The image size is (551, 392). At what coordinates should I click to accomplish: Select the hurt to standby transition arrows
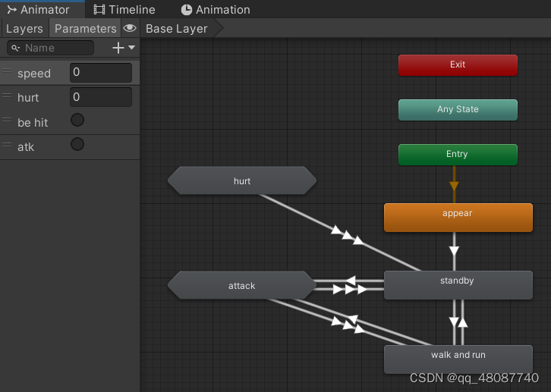347,235
